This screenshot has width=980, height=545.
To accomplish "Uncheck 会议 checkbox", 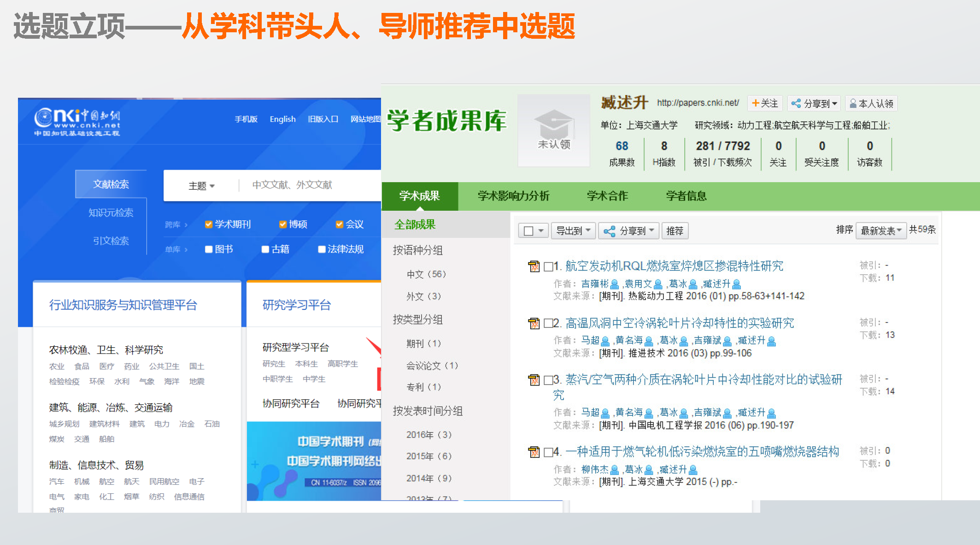I will coord(340,225).
